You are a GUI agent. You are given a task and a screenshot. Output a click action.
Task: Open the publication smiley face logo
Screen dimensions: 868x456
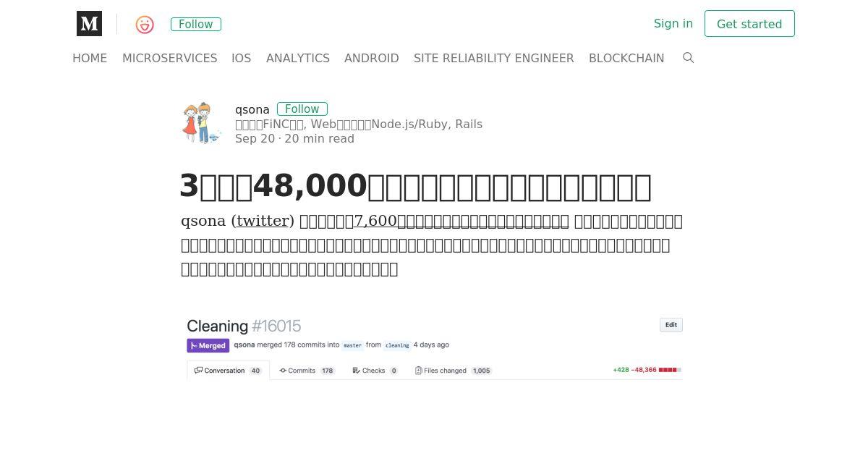tap(145, 25)
